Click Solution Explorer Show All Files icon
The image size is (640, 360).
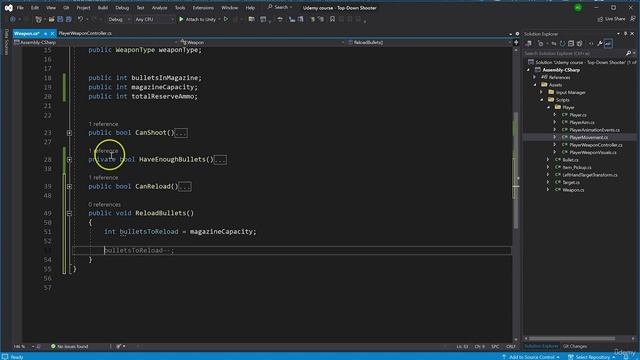click(580, 44)
